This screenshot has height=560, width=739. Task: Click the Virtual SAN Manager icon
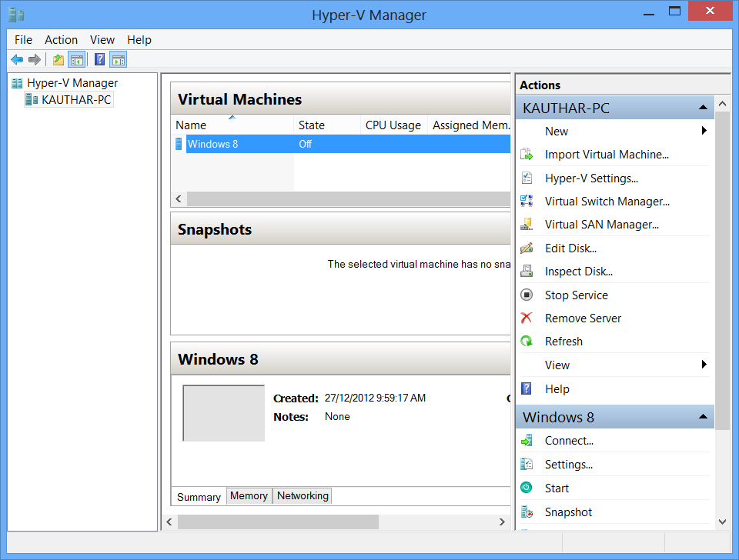pos(527,225)
